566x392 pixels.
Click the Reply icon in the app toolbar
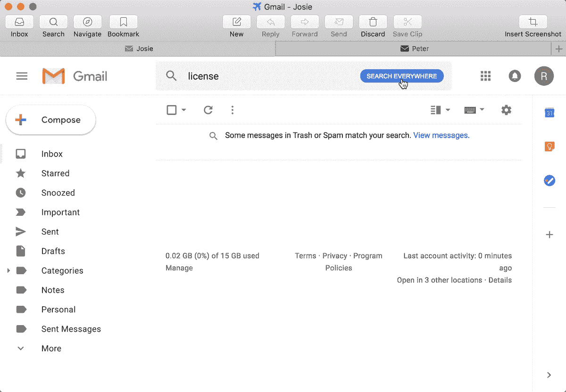pos(270,22)
